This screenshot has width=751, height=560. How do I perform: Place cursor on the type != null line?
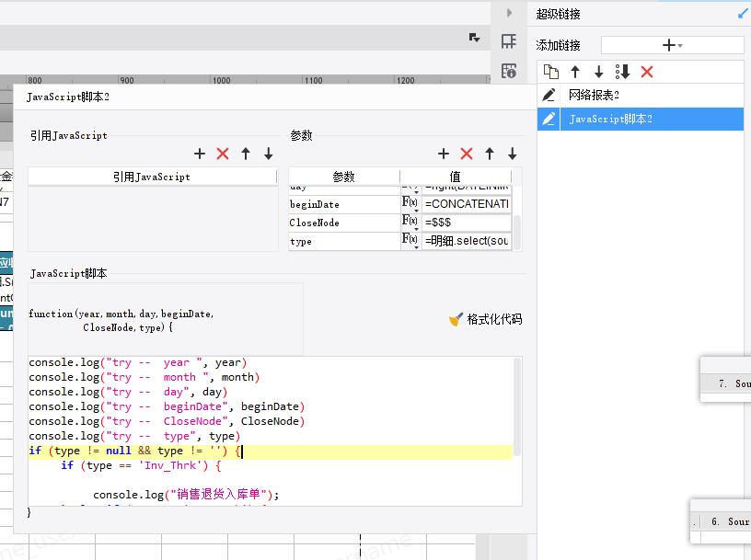click(x=271, y=451)
